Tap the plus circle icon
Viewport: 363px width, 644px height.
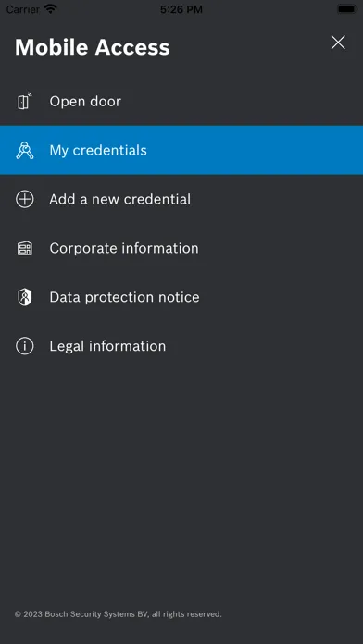coord(25,199)
